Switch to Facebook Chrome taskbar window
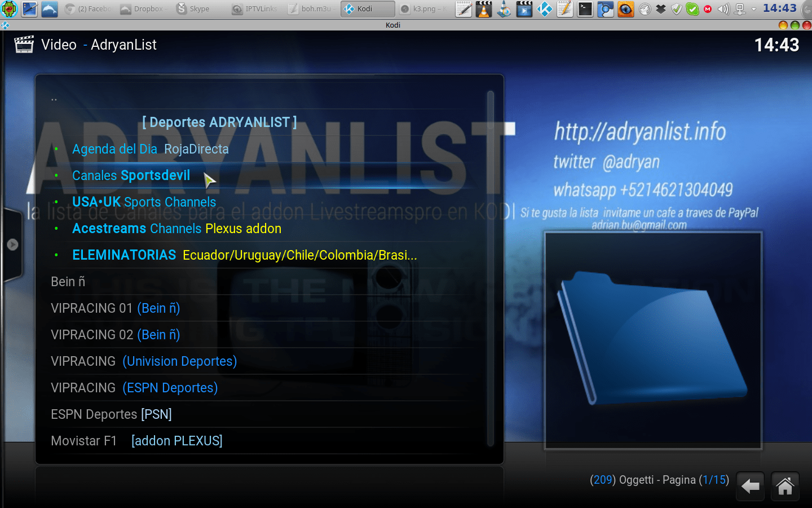 click(89, 9)
